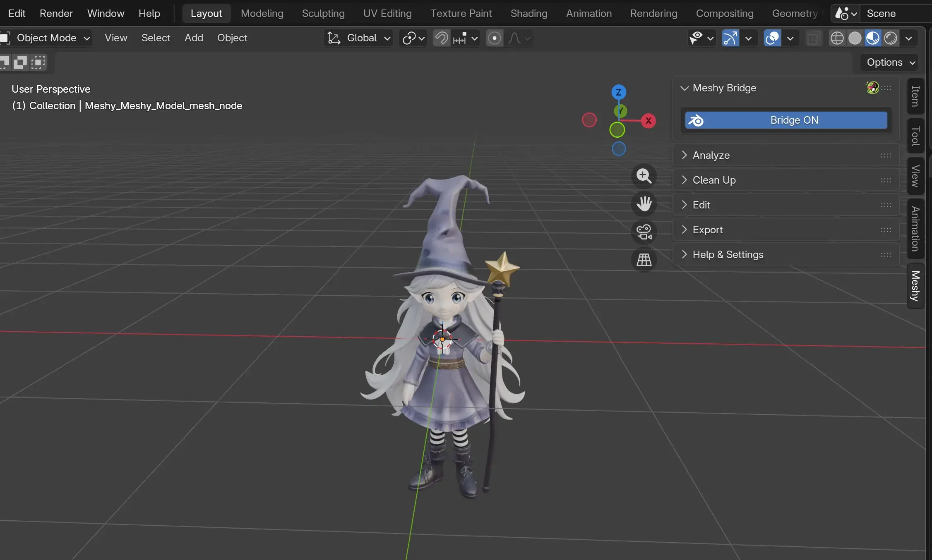
Task: Open the Window menu
Action: pos(106,14)
